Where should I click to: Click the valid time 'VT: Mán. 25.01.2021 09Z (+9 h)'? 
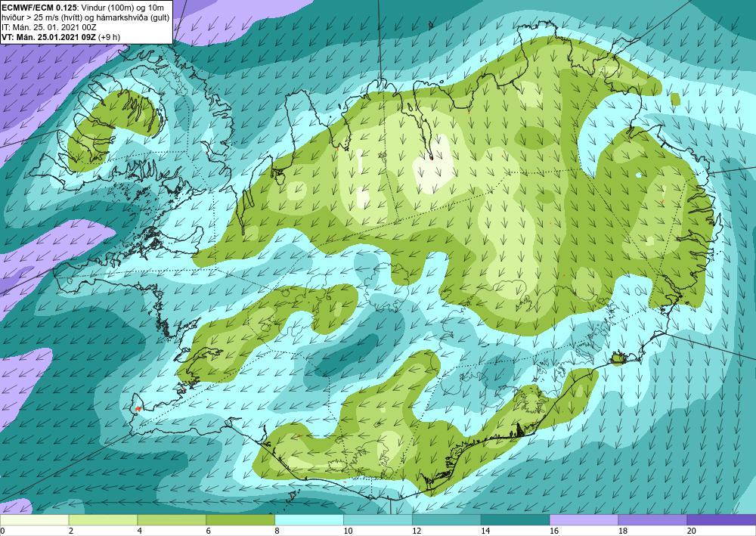tap(61, 37)
